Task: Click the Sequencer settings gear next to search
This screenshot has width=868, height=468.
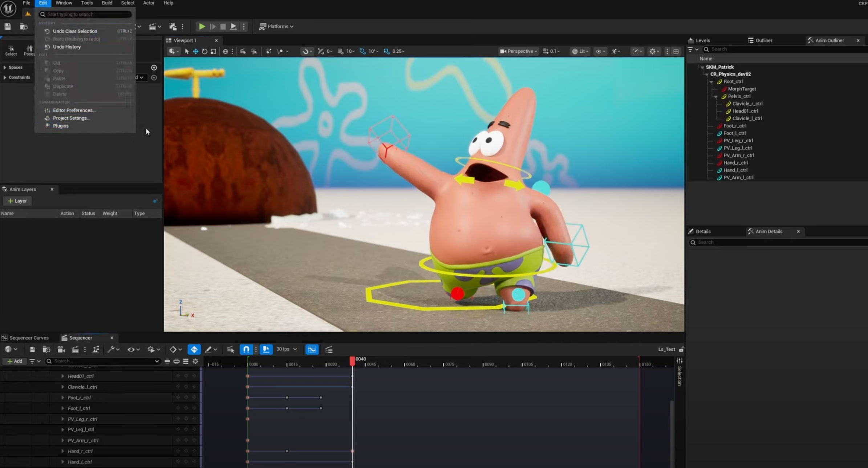Action: [x=195, y=361]
